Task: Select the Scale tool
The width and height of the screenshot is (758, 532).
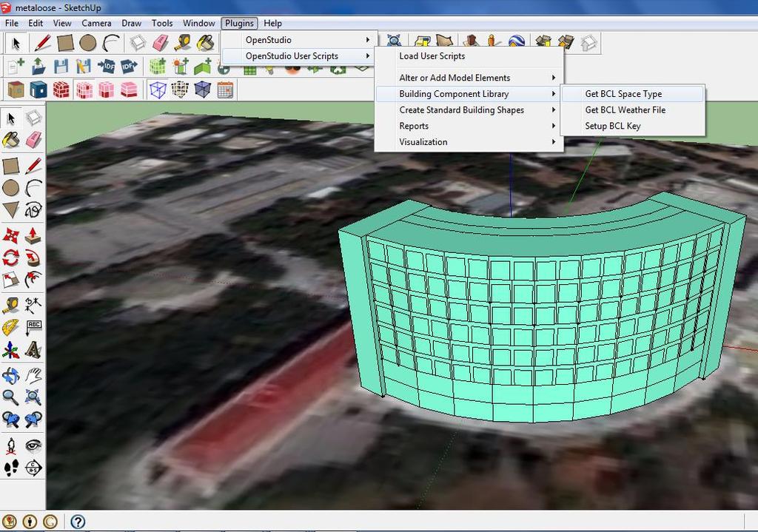Action: 10,279
